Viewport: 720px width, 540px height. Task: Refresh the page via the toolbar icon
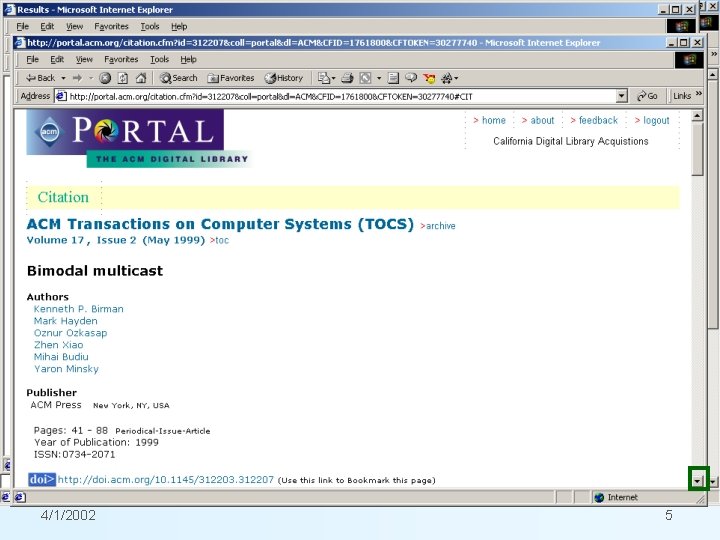pyautogui.click(x=123, y=78)
